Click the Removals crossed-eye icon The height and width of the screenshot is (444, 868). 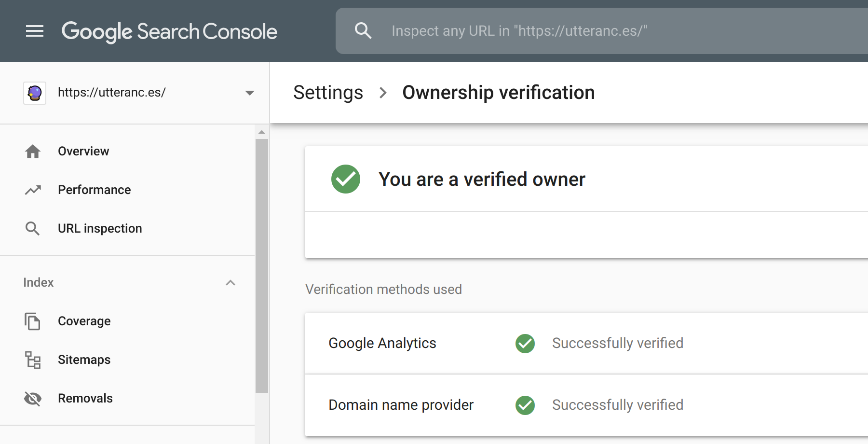point(33,399)
